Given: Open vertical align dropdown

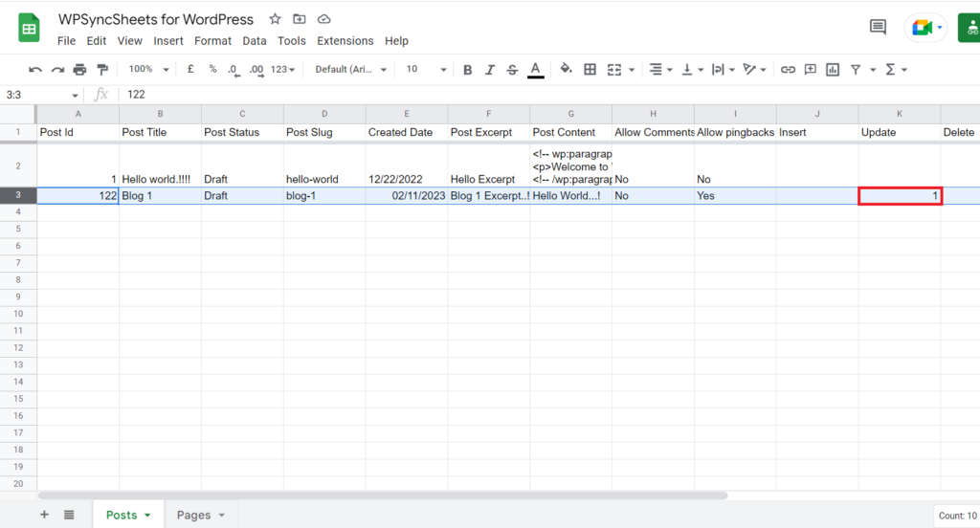Looking at the screenshot, I should tap(692, 70).
